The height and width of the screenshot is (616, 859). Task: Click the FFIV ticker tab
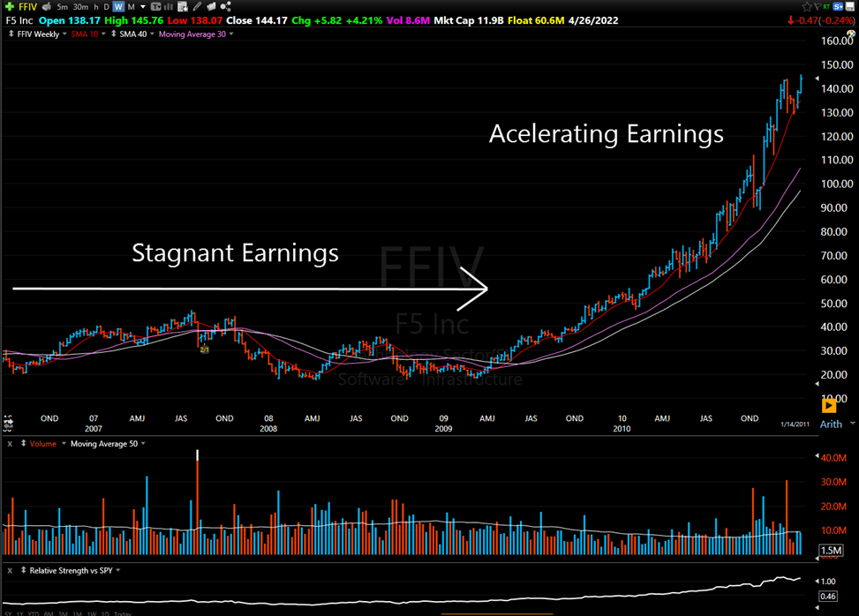click(x=27, y=6)
